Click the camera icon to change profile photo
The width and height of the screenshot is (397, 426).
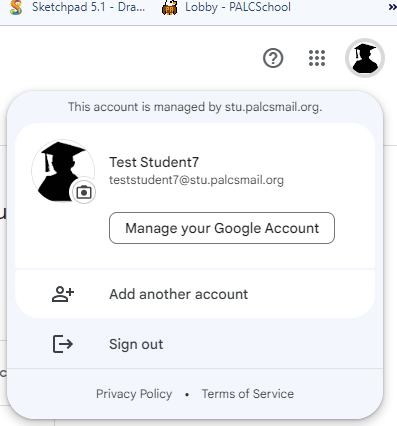point(84,192)
